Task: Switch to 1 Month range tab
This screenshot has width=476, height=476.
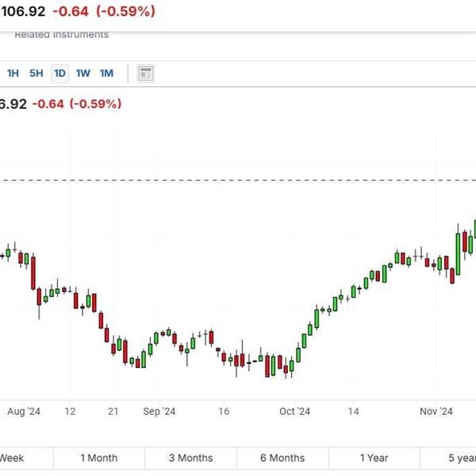Action: click(99, 458)
